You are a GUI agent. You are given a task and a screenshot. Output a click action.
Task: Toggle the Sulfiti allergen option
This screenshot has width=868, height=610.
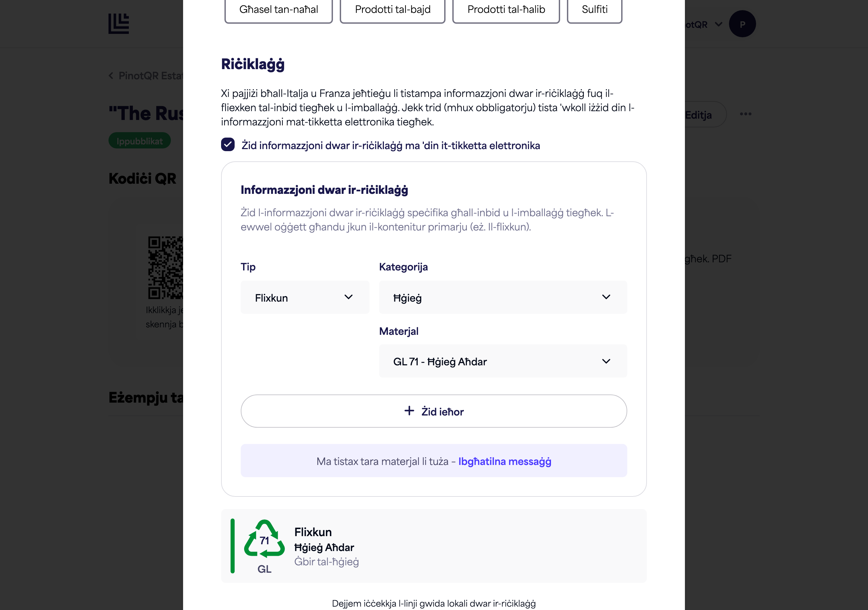(x=594, y=10)
